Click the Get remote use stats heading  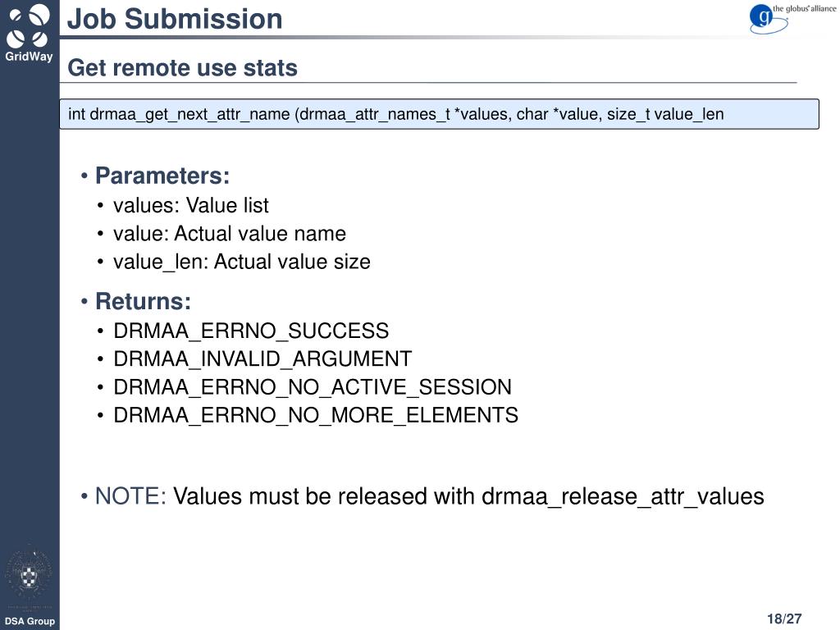click(182, 68)
